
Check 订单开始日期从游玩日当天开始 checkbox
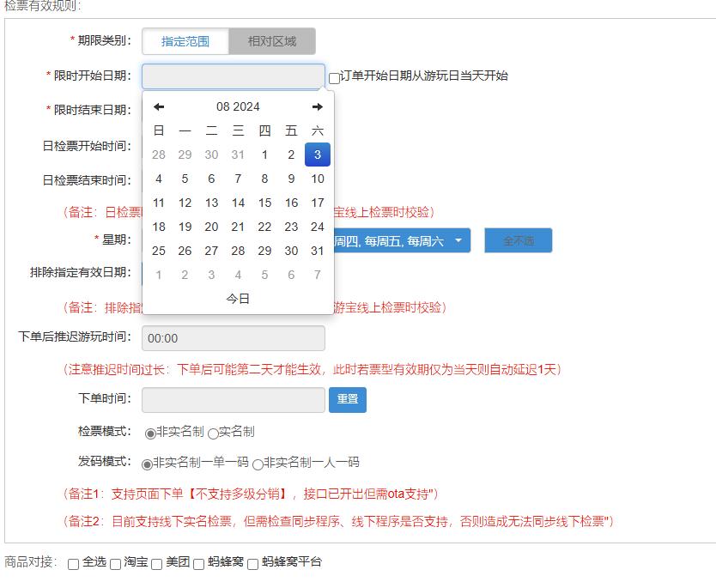[x=334, y=78]
